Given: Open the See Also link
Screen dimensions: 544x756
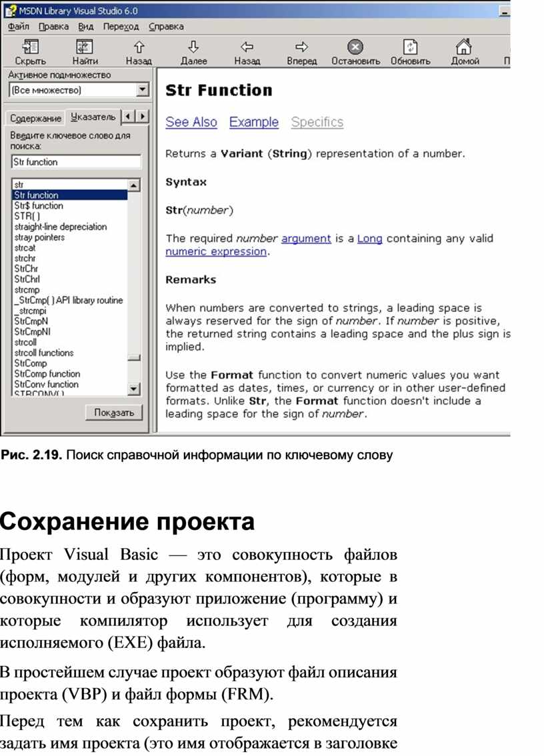Looking at the screenshot, I should pyautogui.click(x=191, y=122).
